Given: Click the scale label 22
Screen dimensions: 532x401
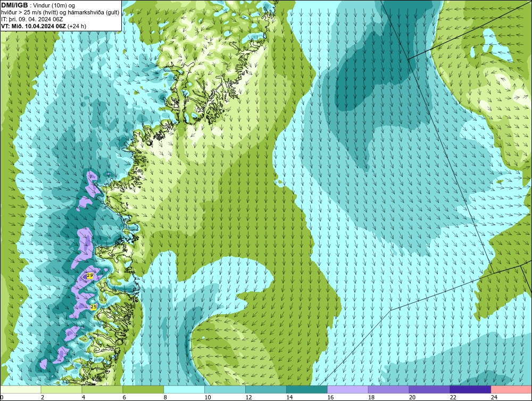Looking at the screenshot, I should point(453,397).
